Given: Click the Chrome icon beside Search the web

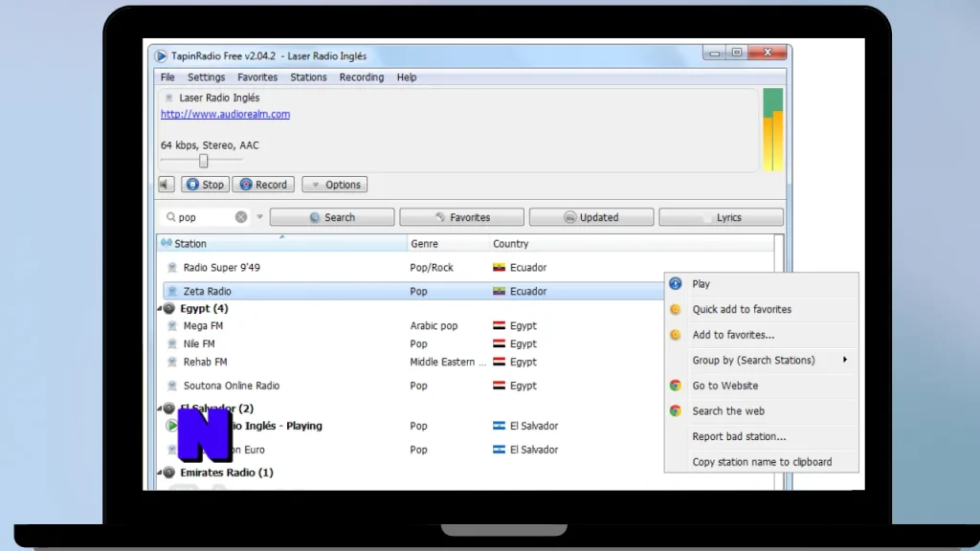Looking at the screenshot, I should click(676, 411).
